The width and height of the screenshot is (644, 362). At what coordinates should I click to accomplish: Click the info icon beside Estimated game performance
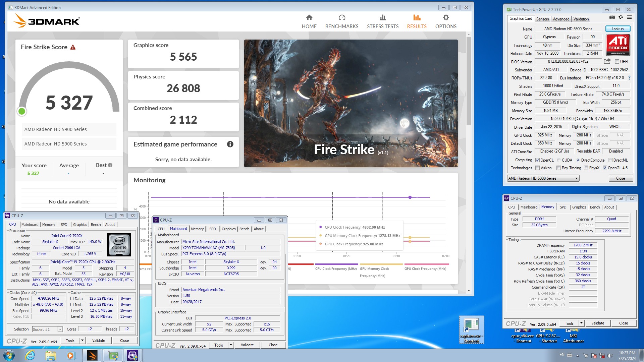point(230,144)
